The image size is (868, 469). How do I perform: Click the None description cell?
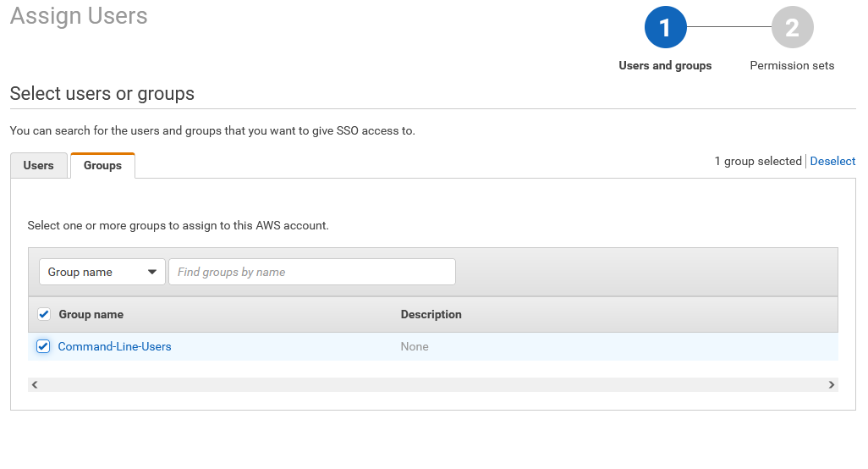pyautogui.click(x=415, y=346)
